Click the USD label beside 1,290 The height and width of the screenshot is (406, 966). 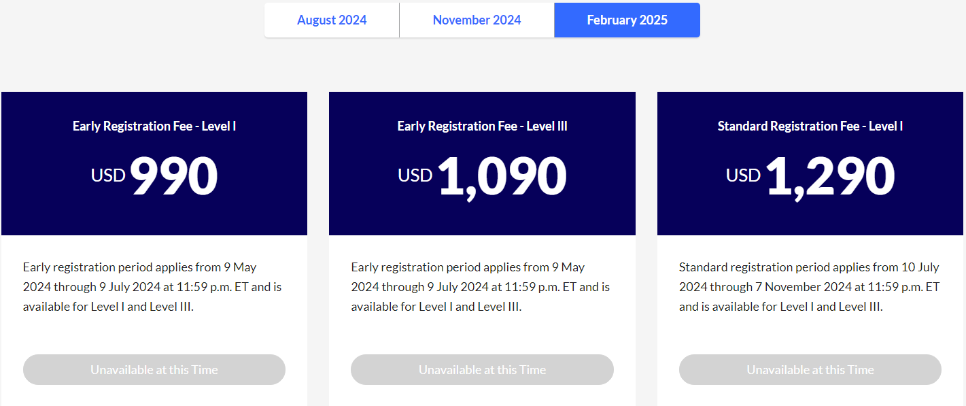pyautogui.click(x=743, y=175)
